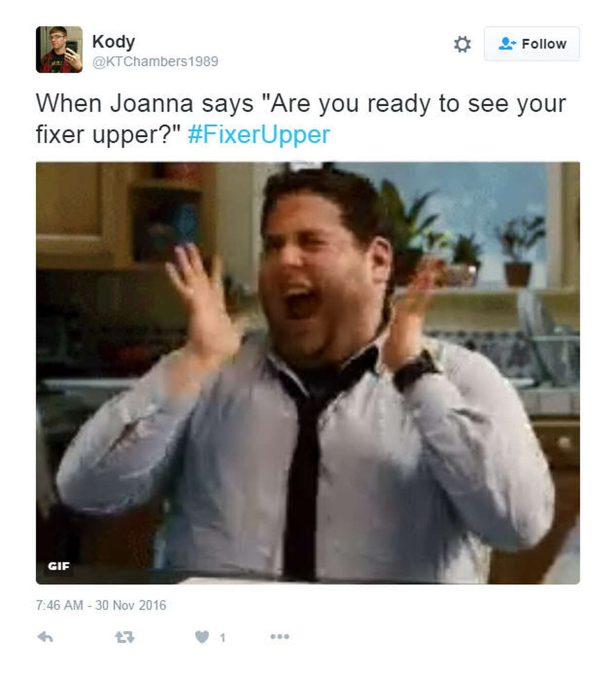Open the 7:46 AM - 30 Nov 2016 timestamp

[x=101, y=605]
